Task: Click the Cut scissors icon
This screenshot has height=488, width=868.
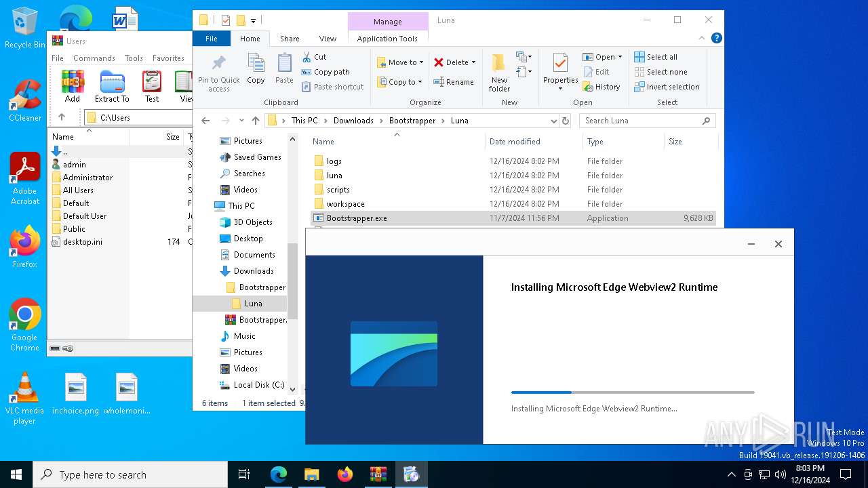Action: [307, 57]
